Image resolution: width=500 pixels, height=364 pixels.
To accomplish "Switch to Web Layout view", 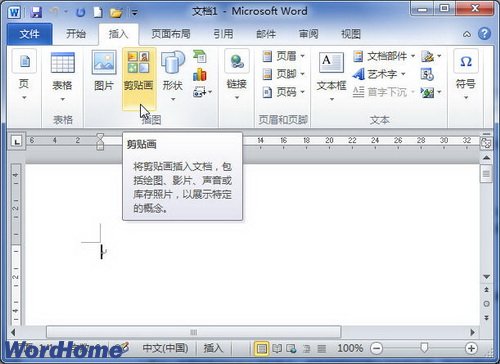I will [x=291, y=349].
